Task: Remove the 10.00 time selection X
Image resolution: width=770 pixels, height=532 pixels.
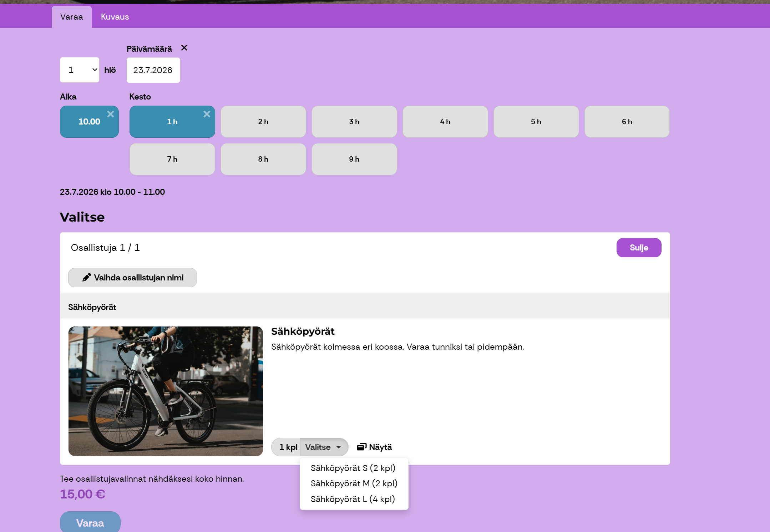Action: [111, 114]
